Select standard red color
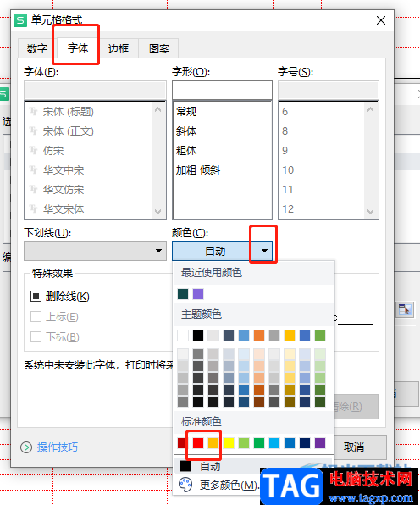Viewport: 420px width, 505px height. click(198, 443)
